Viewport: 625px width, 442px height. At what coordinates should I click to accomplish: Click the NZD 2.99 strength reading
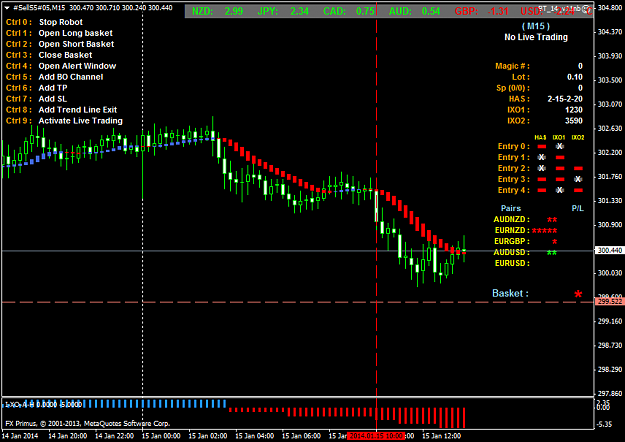click(217, 11)
